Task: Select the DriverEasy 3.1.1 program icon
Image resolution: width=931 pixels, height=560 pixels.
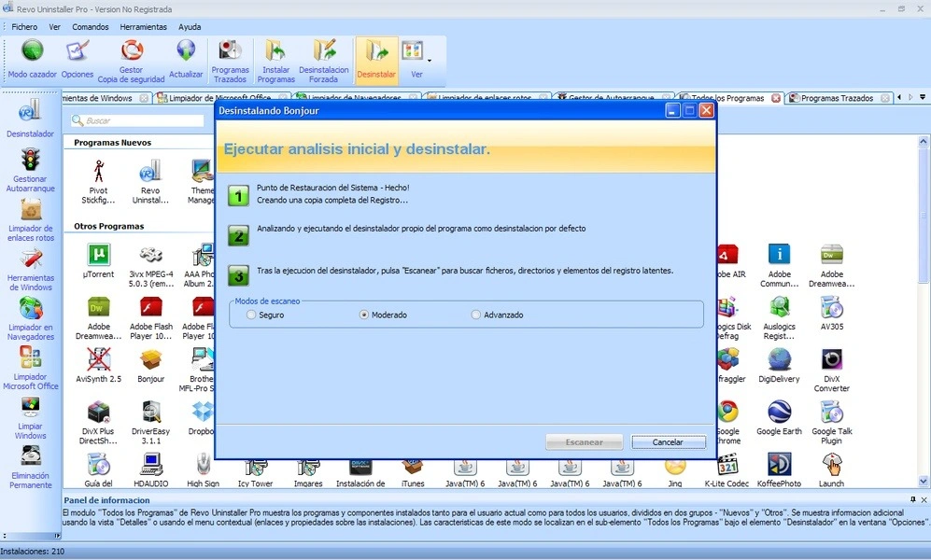Action: (151, 423)
